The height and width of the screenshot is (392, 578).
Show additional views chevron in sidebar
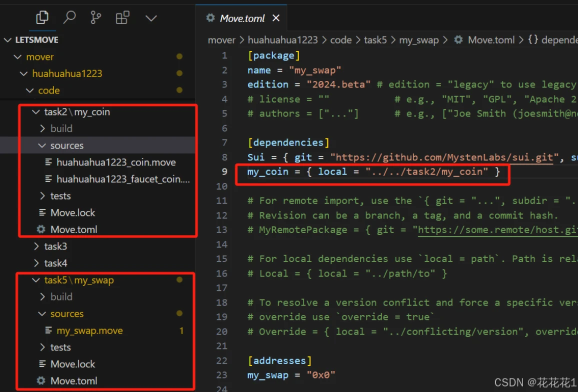pos(150,18)
